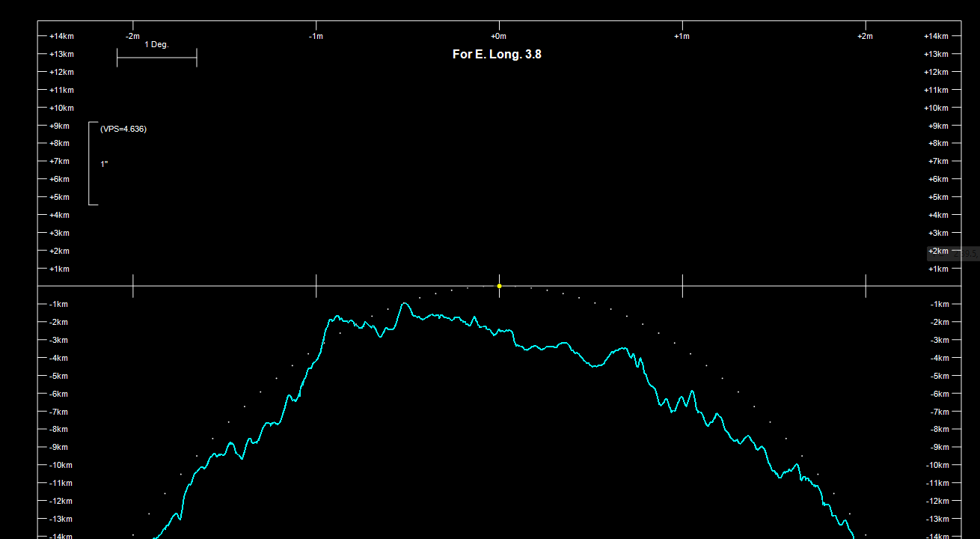Click the yellow dot on the zero line

click(499, 286)
